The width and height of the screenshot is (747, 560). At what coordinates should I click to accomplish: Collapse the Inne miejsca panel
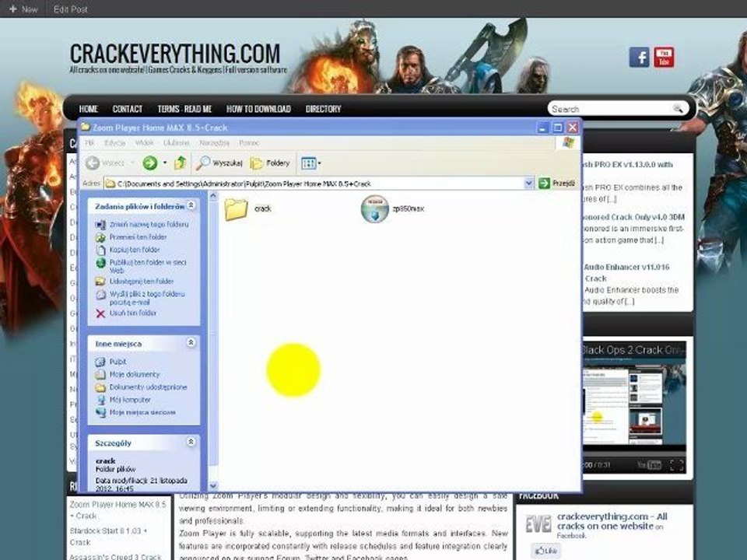[191, 342]
